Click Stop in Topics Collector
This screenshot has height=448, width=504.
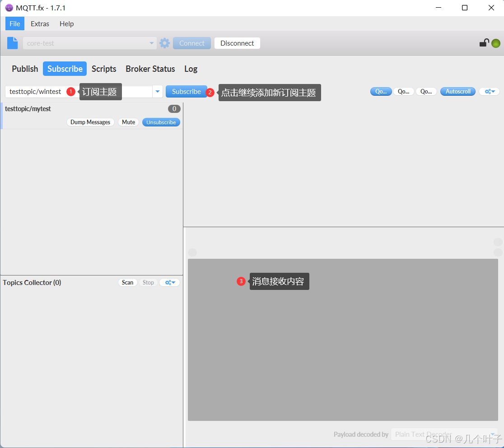(x=148, y=283)
